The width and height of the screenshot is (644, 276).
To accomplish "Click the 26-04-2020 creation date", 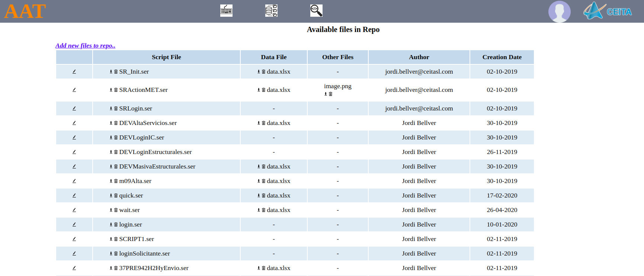I will click(x=502, y=210).
